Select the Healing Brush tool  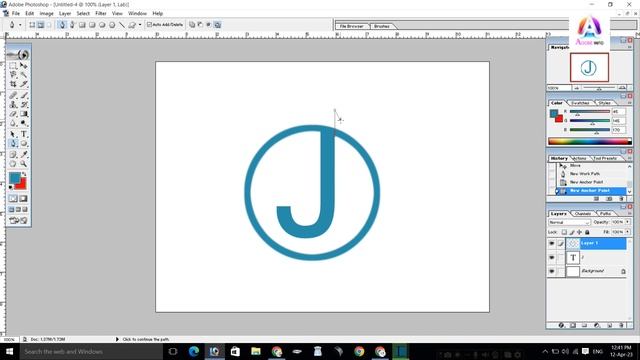pos(13,95)
